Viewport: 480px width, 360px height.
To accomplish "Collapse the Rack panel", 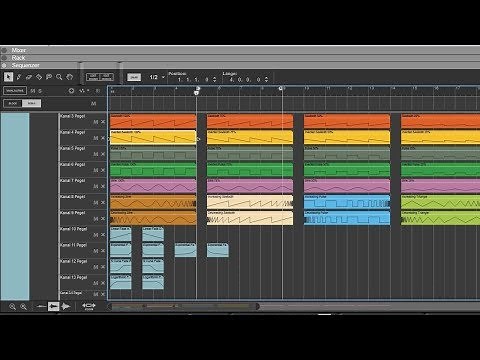I will coord(4,58).
